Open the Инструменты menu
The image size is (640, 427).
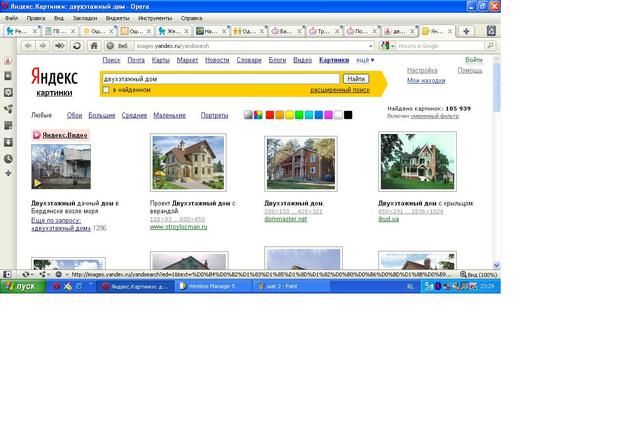(x=155, y=18)
